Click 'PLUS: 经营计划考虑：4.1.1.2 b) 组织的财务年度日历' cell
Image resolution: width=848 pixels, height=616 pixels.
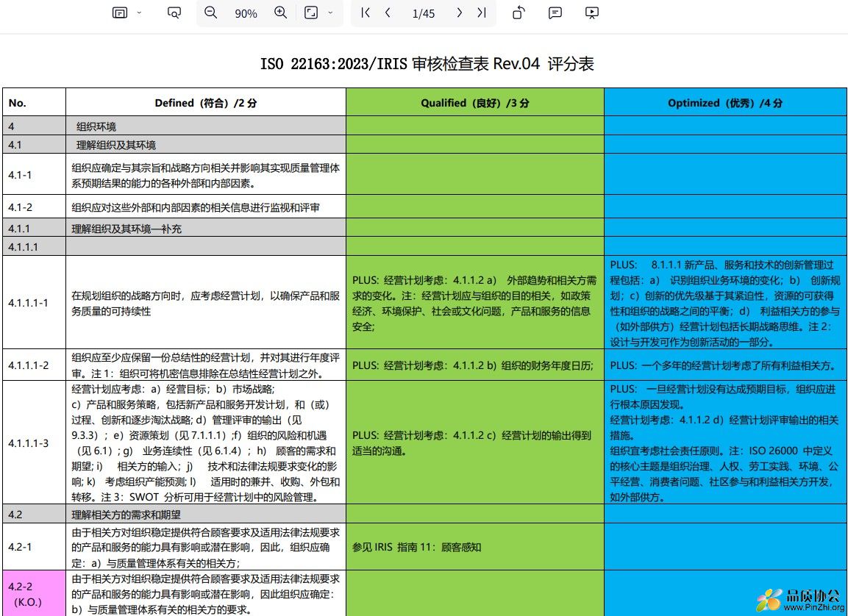pyautogui.click(x=475, y=365)
